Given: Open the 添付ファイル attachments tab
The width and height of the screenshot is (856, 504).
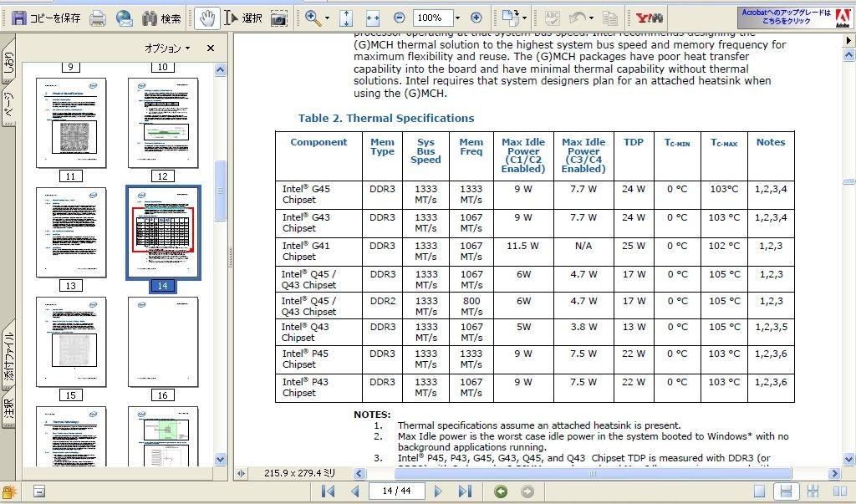Looking at the screenshot, I should (x=8, y=356).
